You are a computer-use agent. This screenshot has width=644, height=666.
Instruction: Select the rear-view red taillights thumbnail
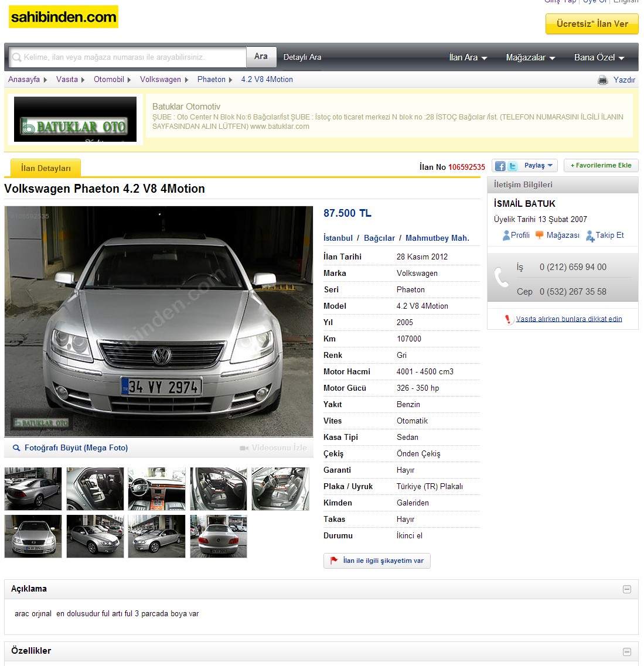coord(219,537)
